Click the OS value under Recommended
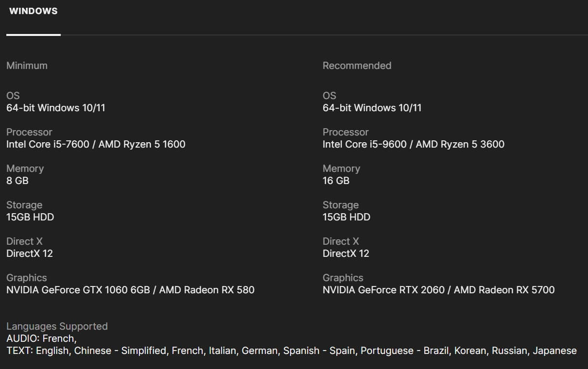The image size is (588, 369). 372,108
